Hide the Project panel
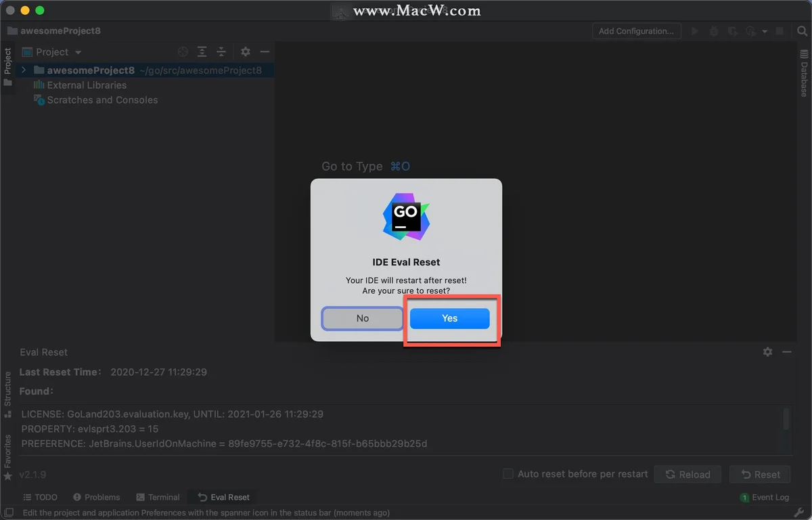Viewport: 812px width, 520px height. [265, 51]
